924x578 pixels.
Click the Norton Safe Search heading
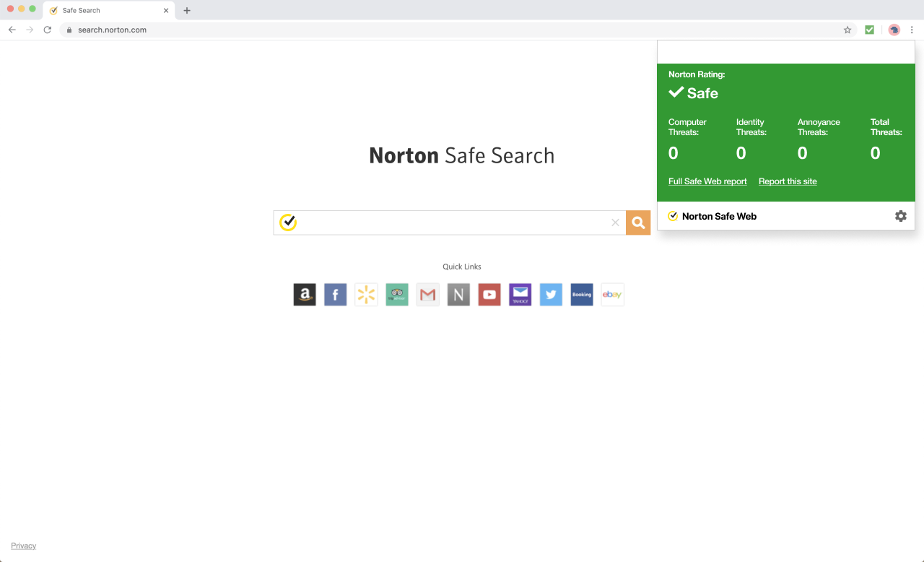[462, 155]
